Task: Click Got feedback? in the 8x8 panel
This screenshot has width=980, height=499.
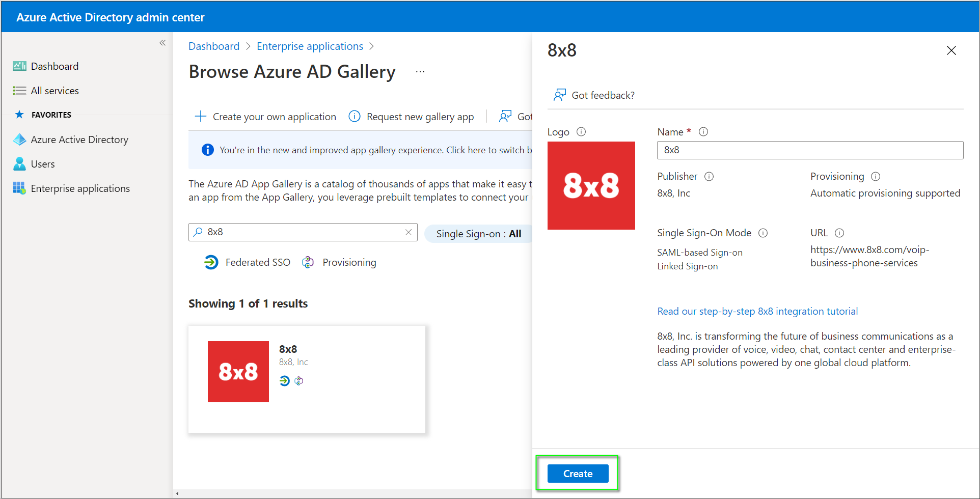Action: (603, 95)
